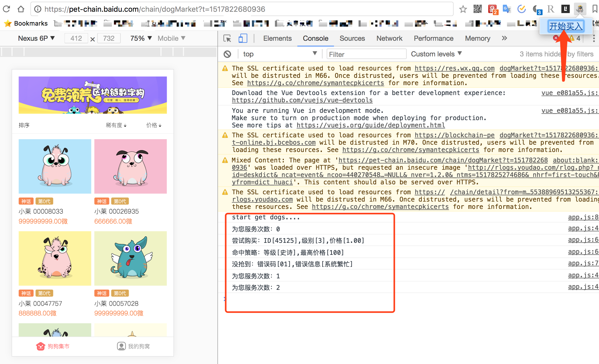Click the home page icon

coord(21,9)
